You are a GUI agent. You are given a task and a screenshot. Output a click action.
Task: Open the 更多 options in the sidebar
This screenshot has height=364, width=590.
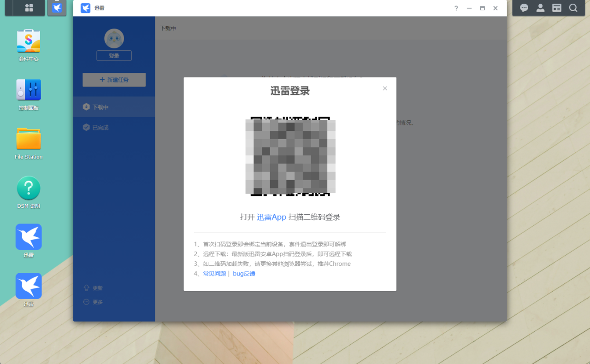[x=93, y=302]
